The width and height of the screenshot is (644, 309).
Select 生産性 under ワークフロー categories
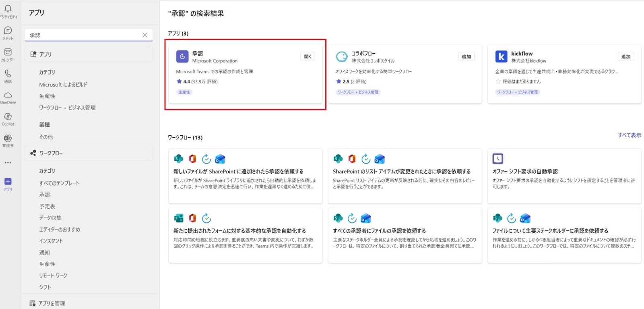[x=47, y=264]
